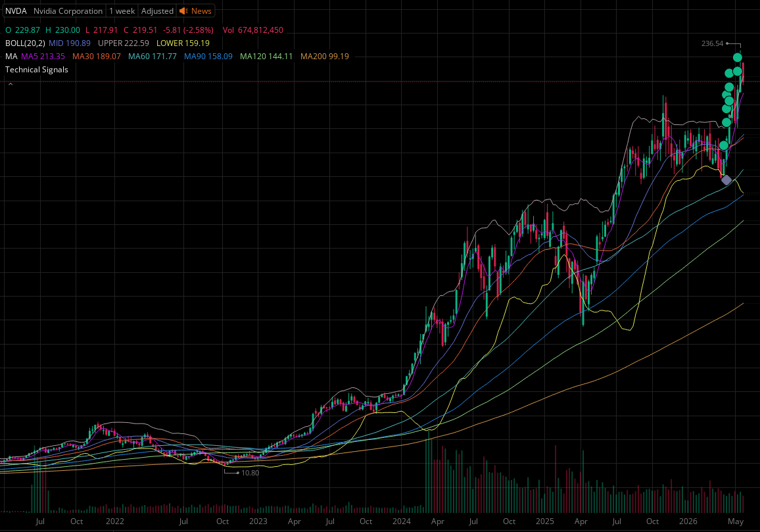
Task: Click the UPPER 222.59 Bollinger value
Action: [x=124, y=43]
